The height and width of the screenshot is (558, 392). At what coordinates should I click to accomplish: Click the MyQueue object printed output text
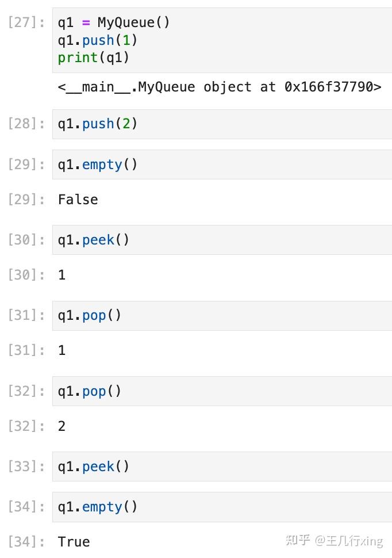pos(220,87)
